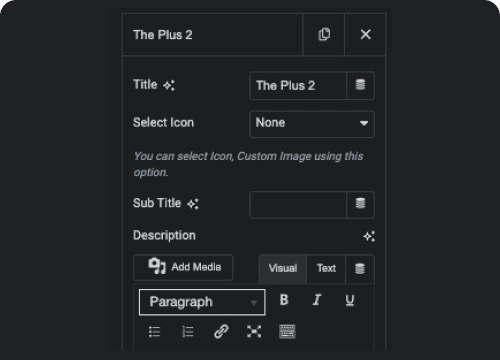Remove The Plus 2 item with X
500x360 pixels.
[x=365, y=34]
